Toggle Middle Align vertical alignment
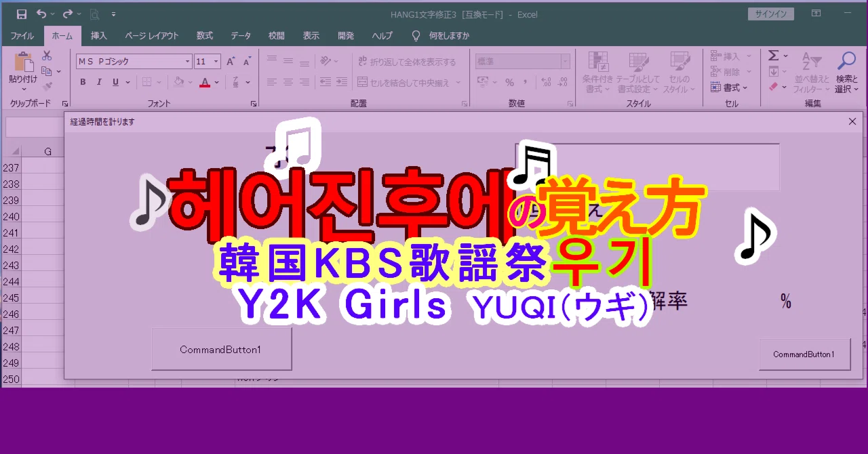868x454 pixels. 288,61
